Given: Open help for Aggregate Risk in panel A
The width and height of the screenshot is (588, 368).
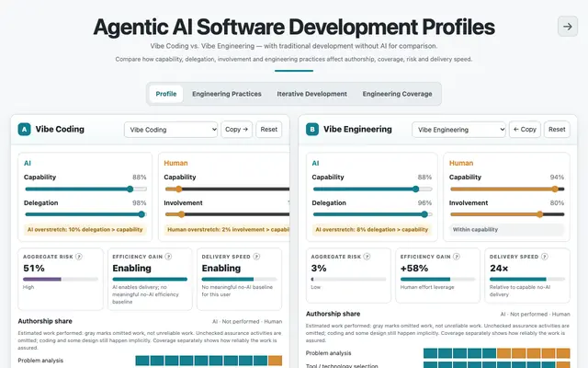Looking at the screenshot, I should 79,257.
